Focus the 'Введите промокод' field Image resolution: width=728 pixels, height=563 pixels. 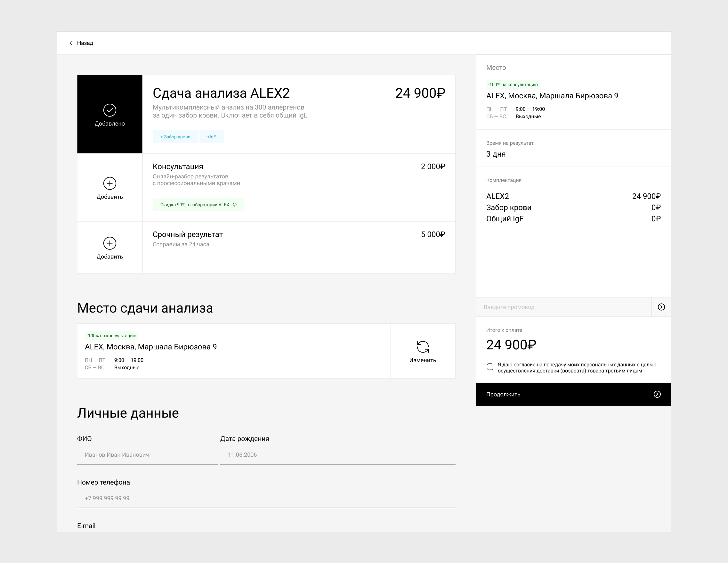click(x=563, y=307)
